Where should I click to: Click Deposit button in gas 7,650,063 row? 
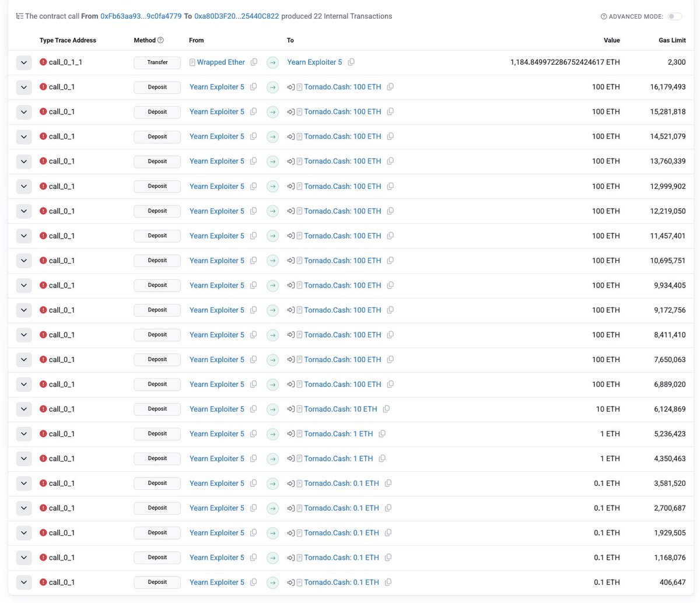click(x=157, y=360)
